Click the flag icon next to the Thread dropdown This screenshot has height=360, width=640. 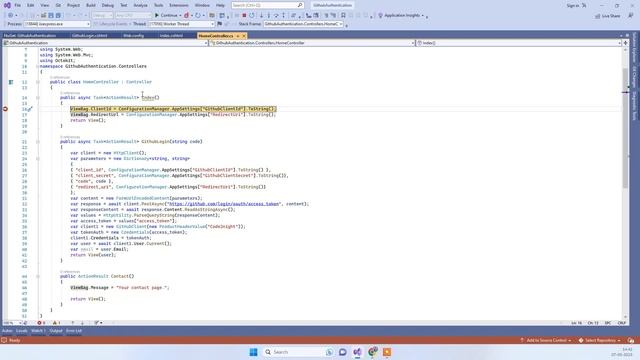pos(220,24)
